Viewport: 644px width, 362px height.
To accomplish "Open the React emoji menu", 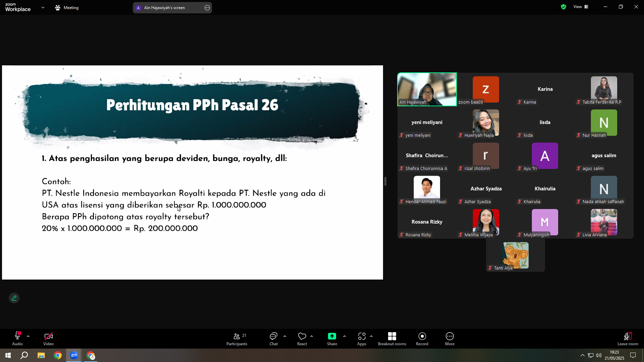I will click(302, 339).
